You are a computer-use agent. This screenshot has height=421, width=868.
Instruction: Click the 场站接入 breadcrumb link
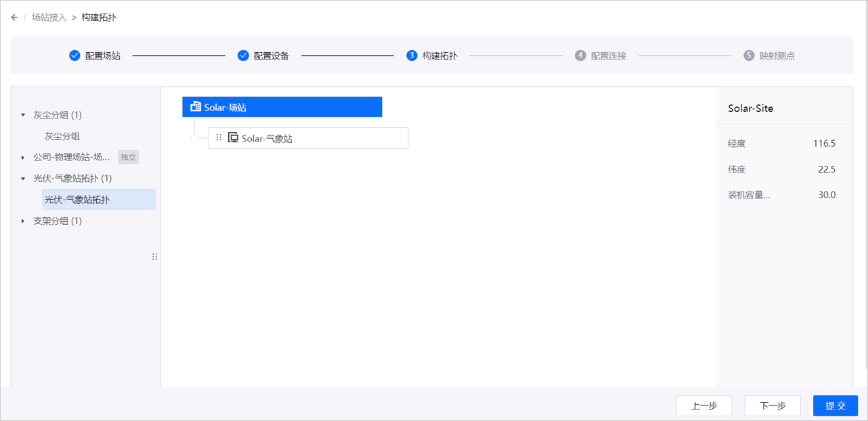click(x=49, y=18)
